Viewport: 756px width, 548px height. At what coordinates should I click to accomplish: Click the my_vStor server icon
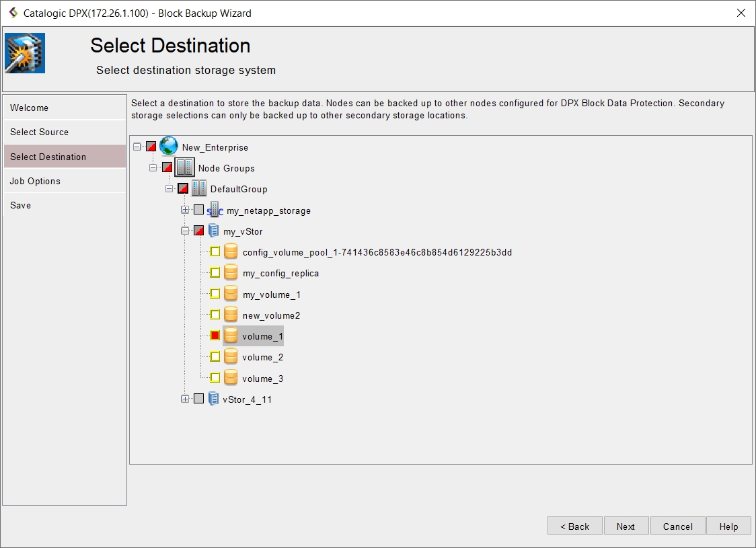pos(214,231)
